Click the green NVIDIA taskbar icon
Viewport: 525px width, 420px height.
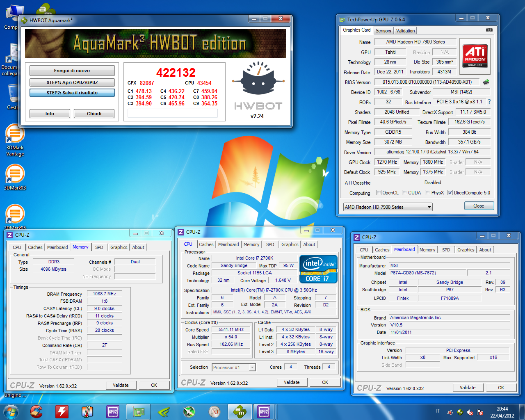pos(164,411)
